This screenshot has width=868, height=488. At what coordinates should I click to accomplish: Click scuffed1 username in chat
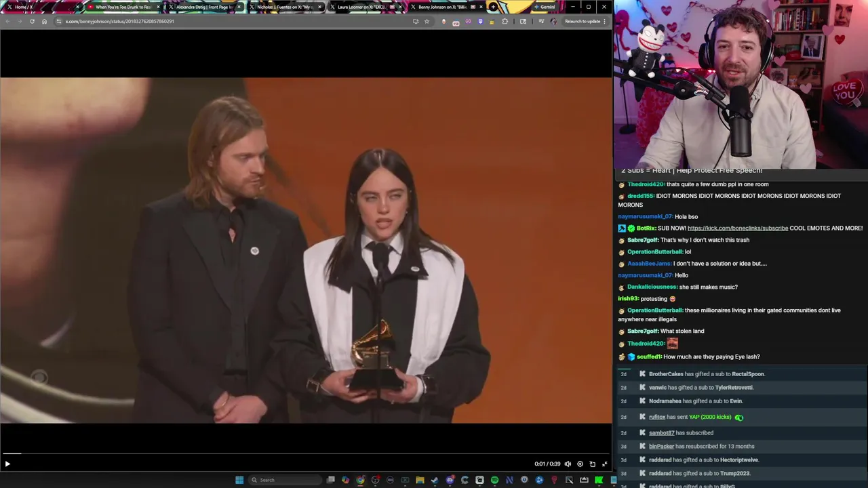click(649, 357)
